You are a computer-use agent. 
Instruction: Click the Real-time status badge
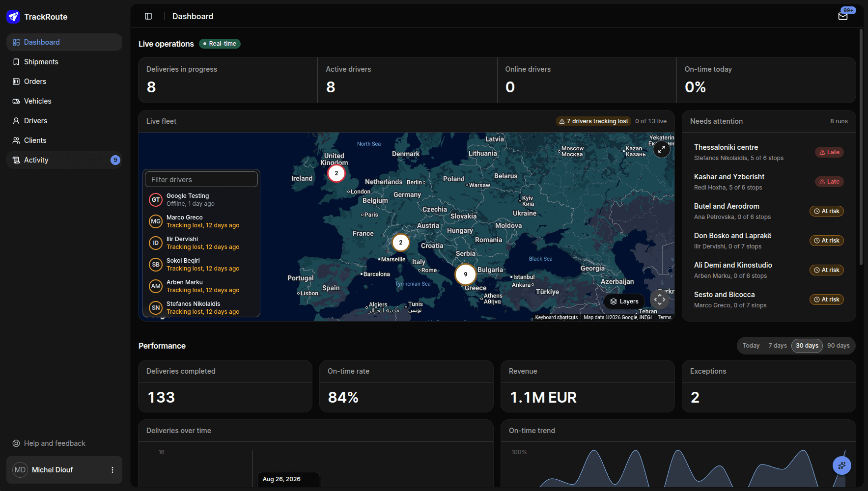pos(220,44)
